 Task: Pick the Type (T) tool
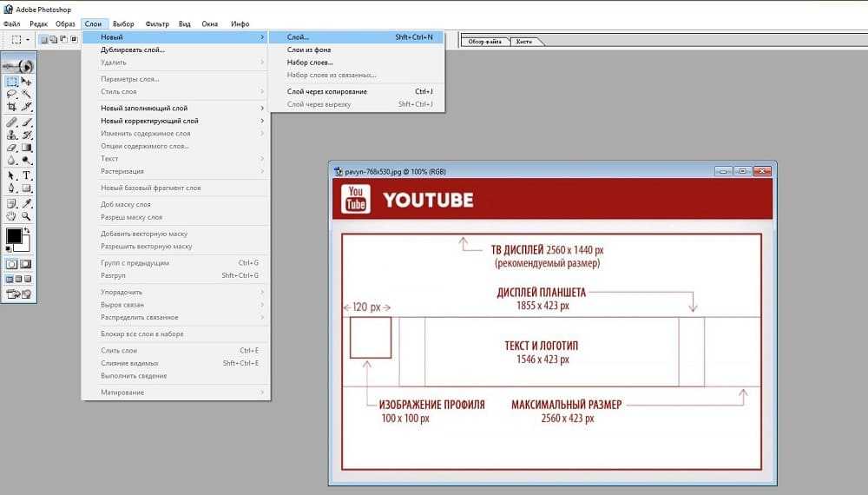pos(27,175)
